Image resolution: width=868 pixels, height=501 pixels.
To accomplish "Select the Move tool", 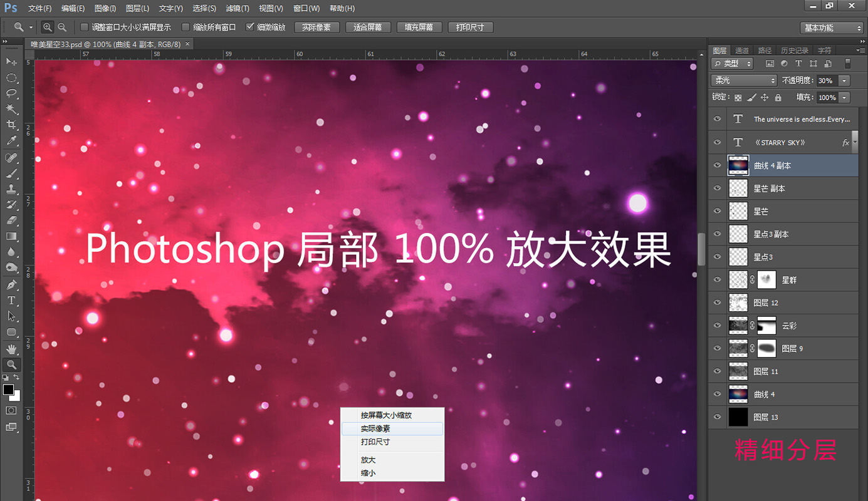I will 11,61.
